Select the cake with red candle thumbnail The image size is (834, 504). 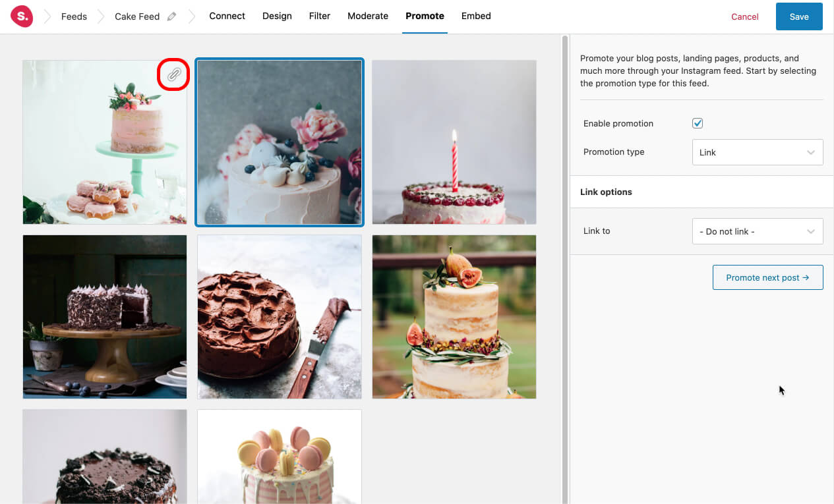(454, 142)
